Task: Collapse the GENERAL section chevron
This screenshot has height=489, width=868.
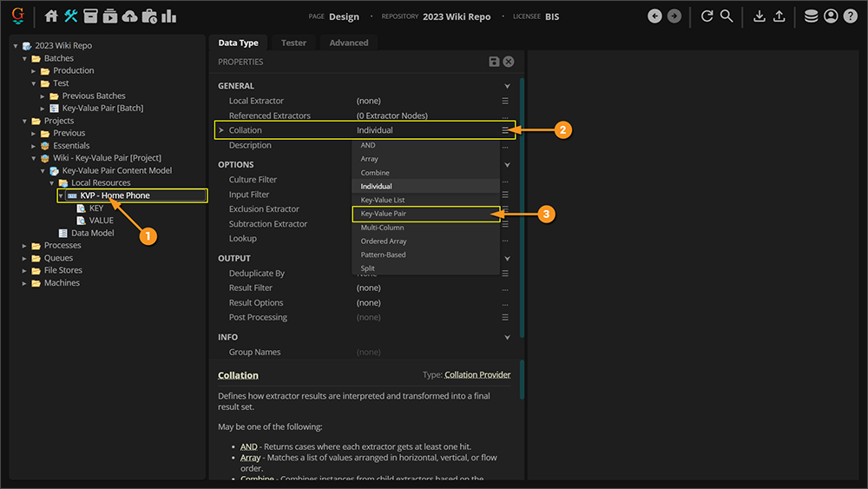Action: coord(508,86)
